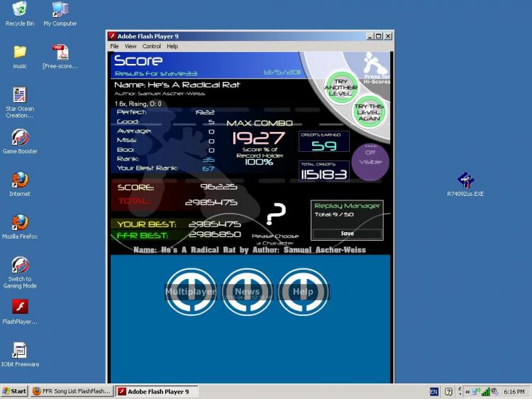Select the R74092us.EXE desktop icon
Screen dimensions: 532x399
pyautogui.click(x=465, y=185)
